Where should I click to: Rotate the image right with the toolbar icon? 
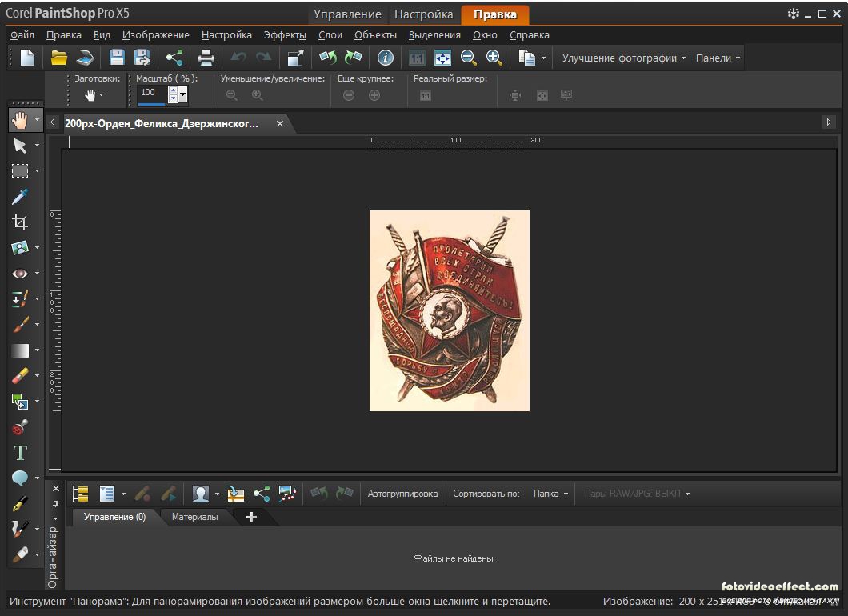point(353,58)
